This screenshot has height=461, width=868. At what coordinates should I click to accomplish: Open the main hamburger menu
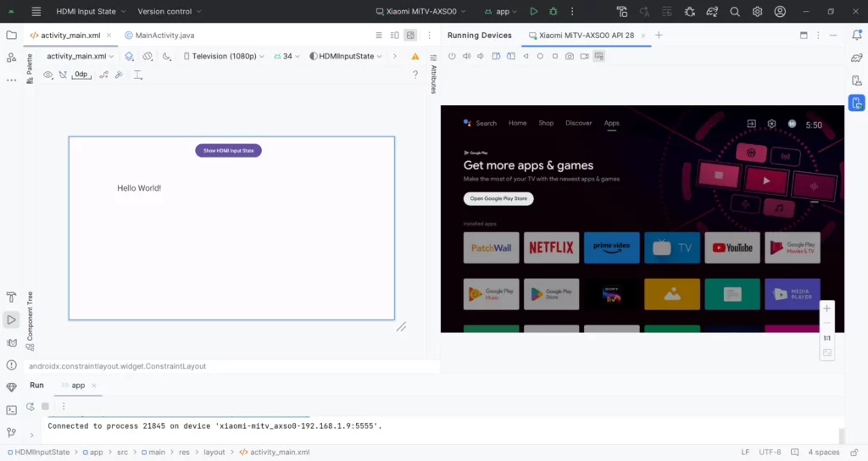pos(36,11)
